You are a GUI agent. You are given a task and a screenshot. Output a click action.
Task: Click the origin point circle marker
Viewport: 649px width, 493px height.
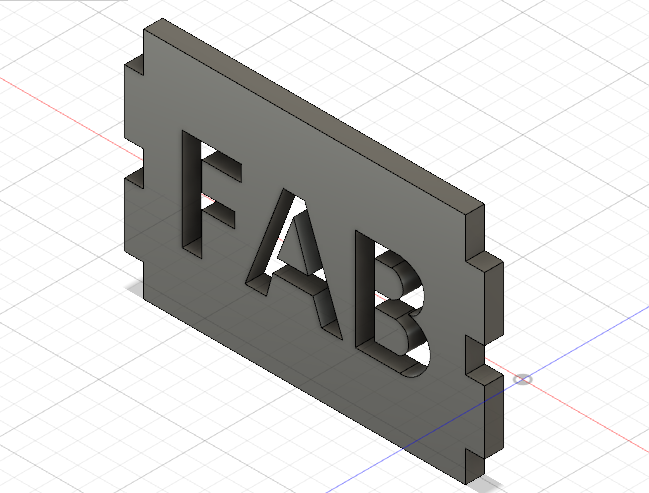(523, 379)
